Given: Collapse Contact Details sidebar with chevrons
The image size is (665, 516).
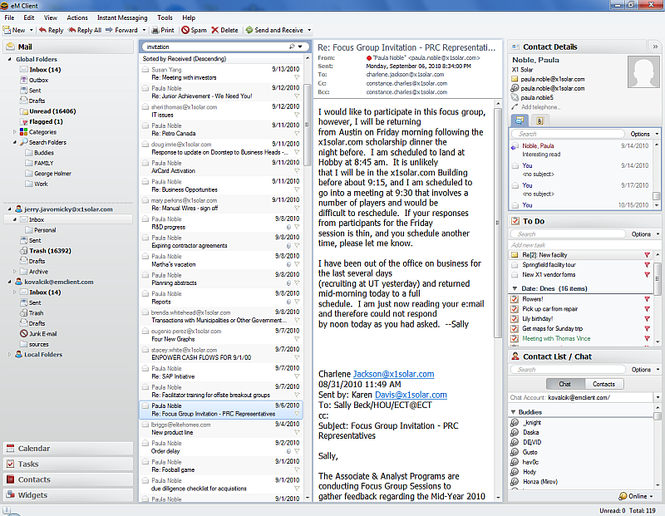Looking at the screenshot, I should tap(655, 47).
